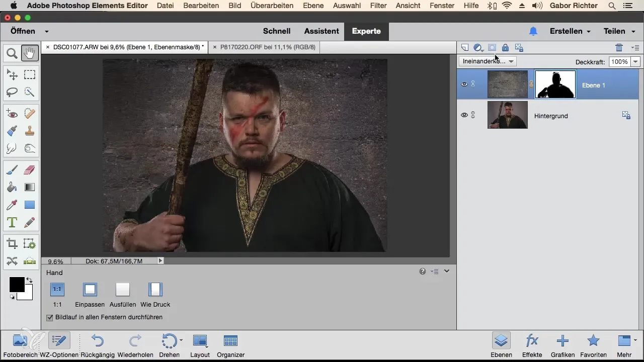Uncheck Bildlauf in allen Fenstern durchführen
This screenshot has height=362, width=644.
(x=50, y=318)
